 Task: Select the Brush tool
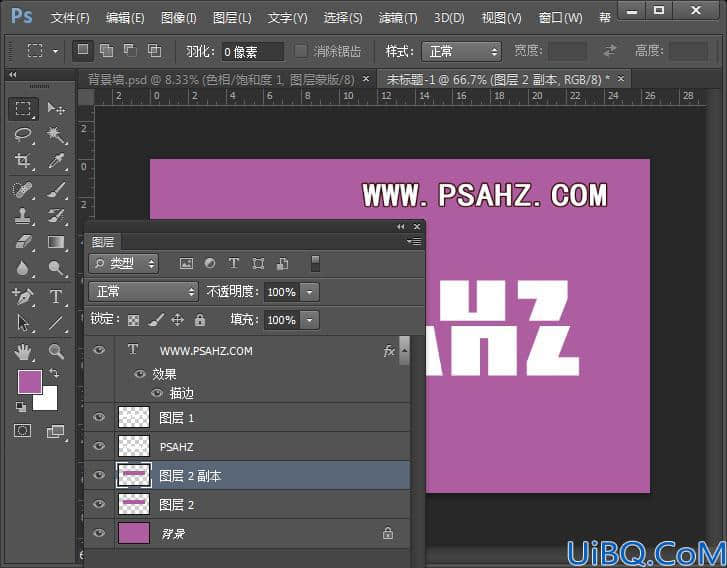pyautogui.click(x=56, y=190)
